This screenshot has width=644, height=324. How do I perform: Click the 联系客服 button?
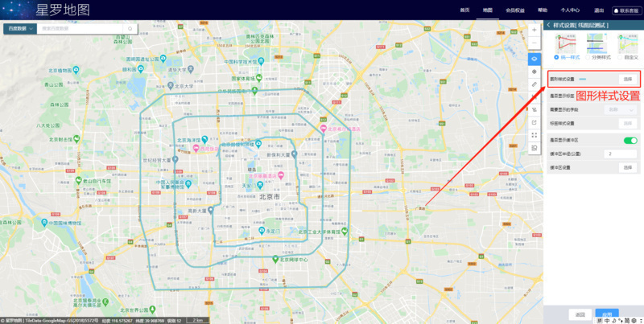click(627, 10)
